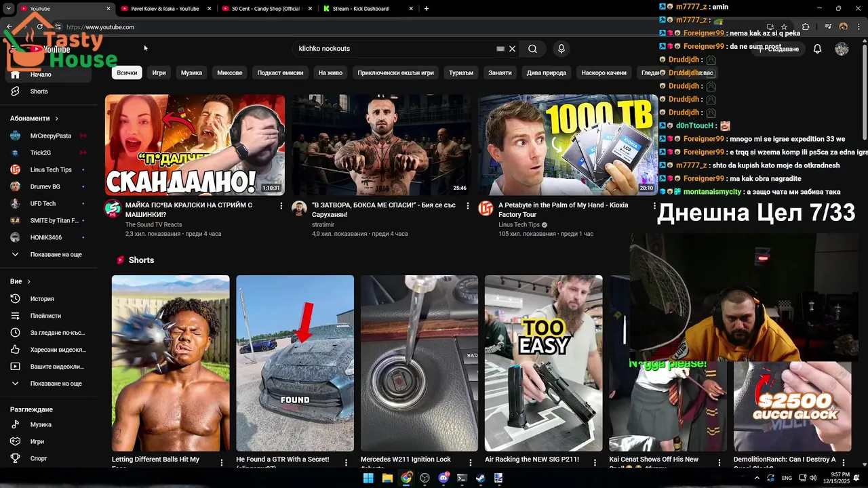Open YouTube notifications bell
This screenshot has width=868, height=488.
click(x=817, y=49)
